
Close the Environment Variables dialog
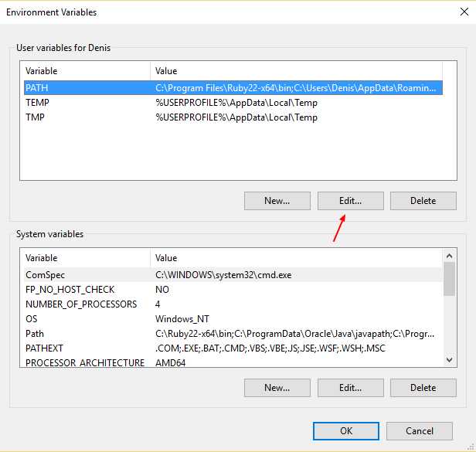pyautogui.click(x=464, y=12)
